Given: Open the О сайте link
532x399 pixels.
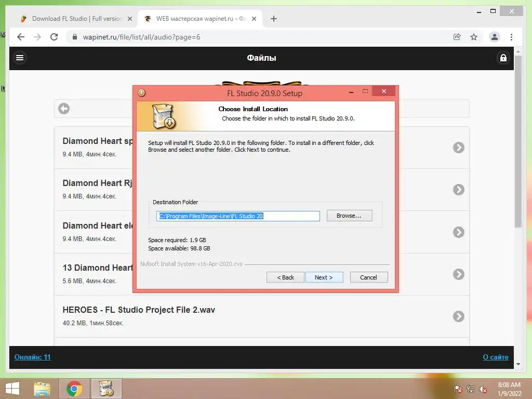Looking at the screenshot, I should (495, 357).
